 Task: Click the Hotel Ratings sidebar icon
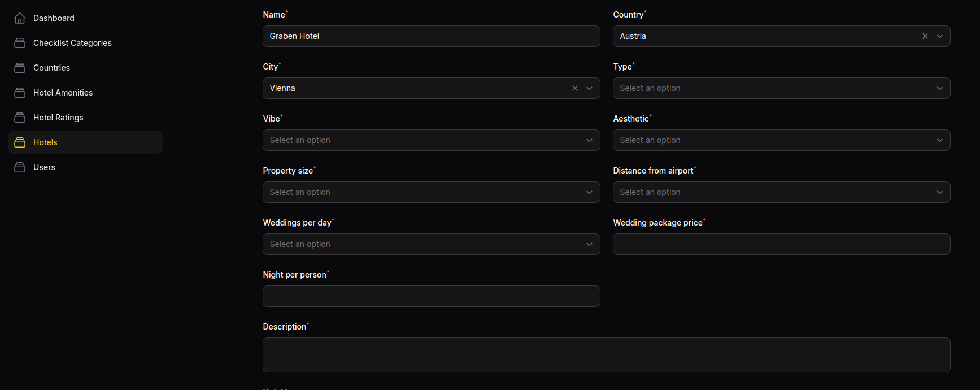20,118
